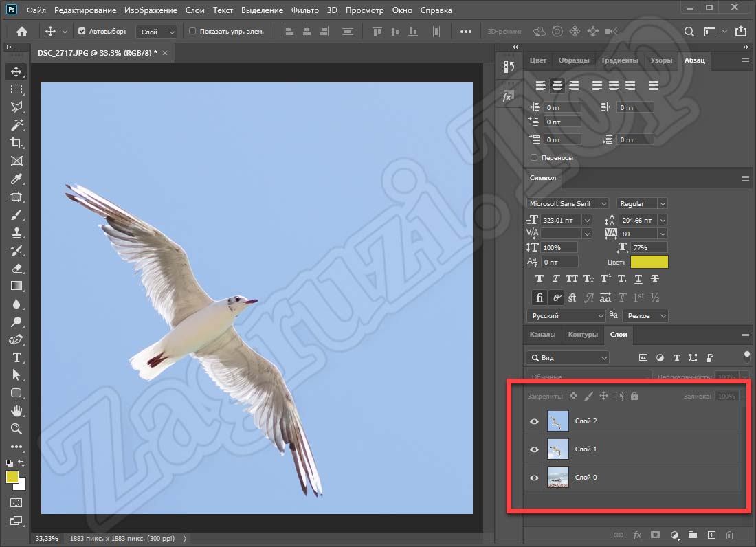Select the Слой 0 layer thumbnail
Screen dimensions: 756x547
coord(558,477)
